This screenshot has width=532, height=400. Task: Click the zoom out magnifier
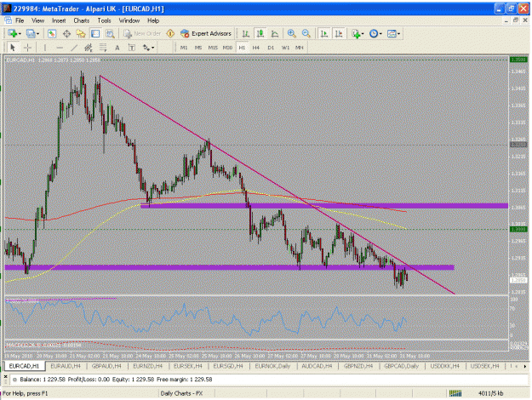[x=306, y=33]
